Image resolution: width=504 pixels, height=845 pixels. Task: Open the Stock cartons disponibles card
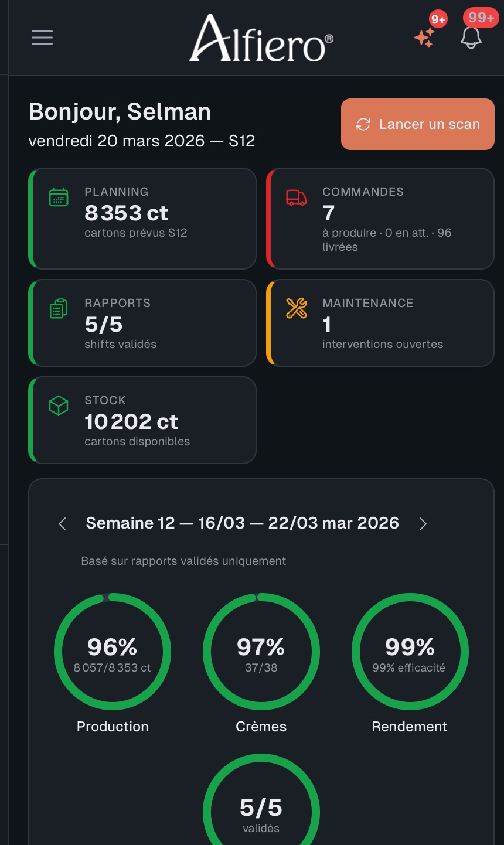[142, 420]
